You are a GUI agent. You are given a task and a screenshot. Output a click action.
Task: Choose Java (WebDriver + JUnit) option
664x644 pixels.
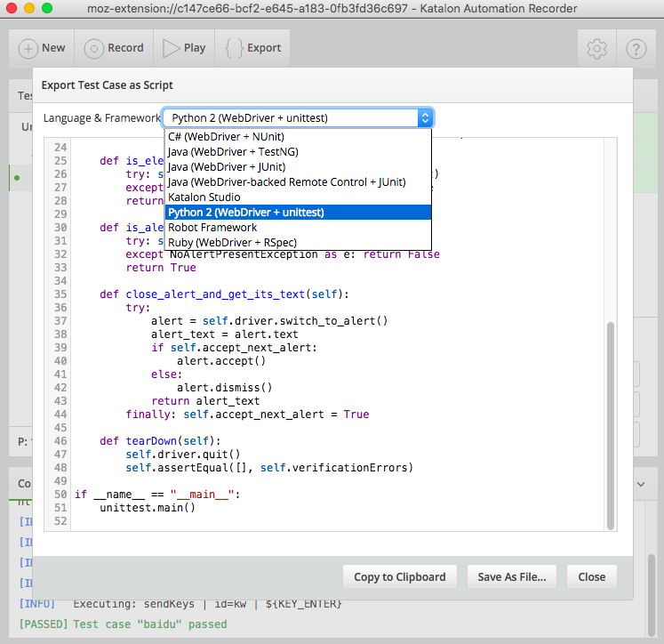298,167
